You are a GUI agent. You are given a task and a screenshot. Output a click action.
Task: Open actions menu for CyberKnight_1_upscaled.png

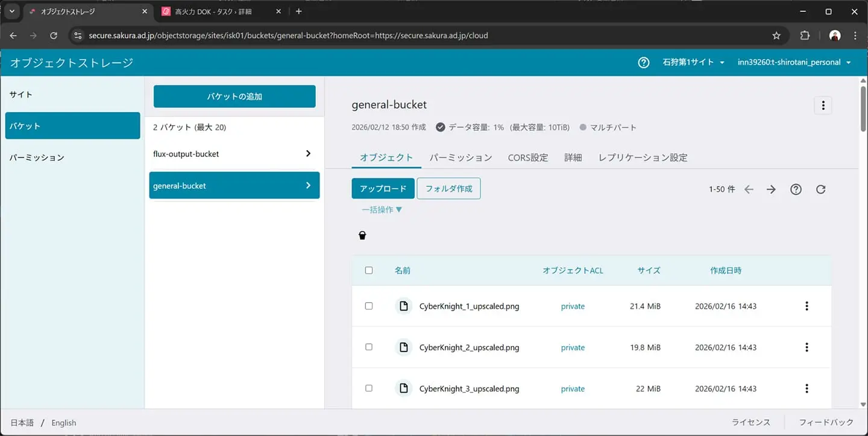[x=807, y=306]
